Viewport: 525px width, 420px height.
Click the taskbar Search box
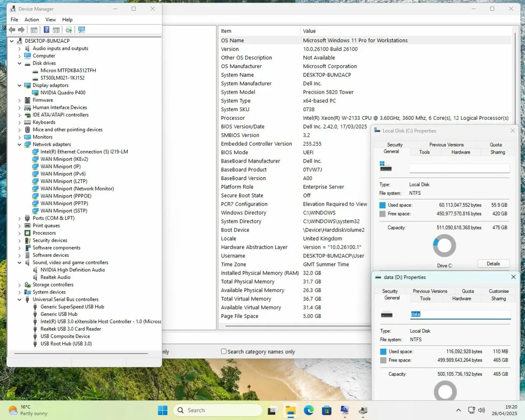pyautogui.click(x=217, y=410)
